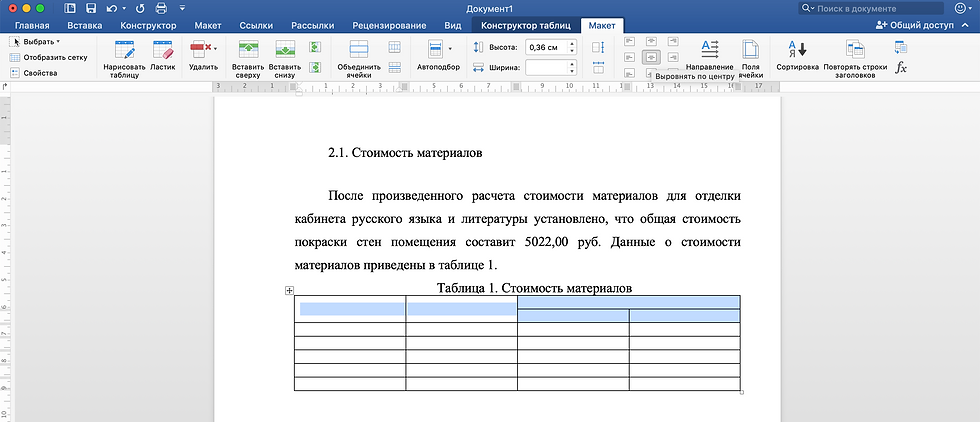Decrease row height with down stepper
This screenshot has width=980, height=422.
pyautogui.click(x=572, y=51)
